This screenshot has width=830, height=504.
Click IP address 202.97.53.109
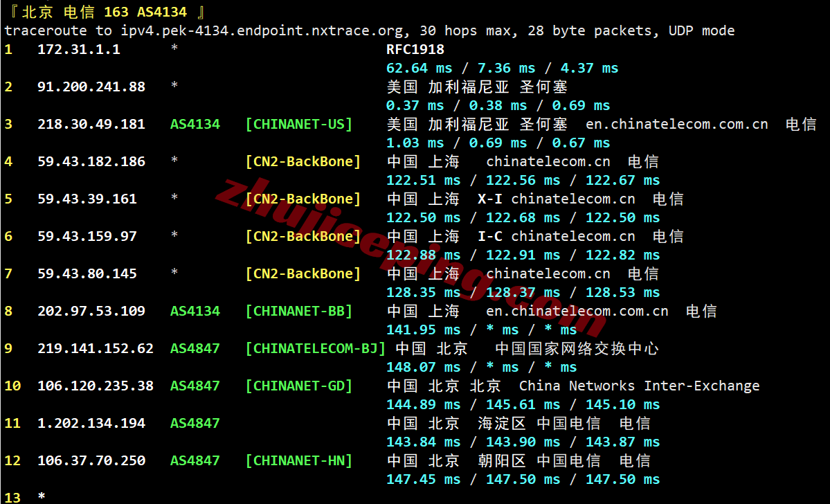coord(91,311)
